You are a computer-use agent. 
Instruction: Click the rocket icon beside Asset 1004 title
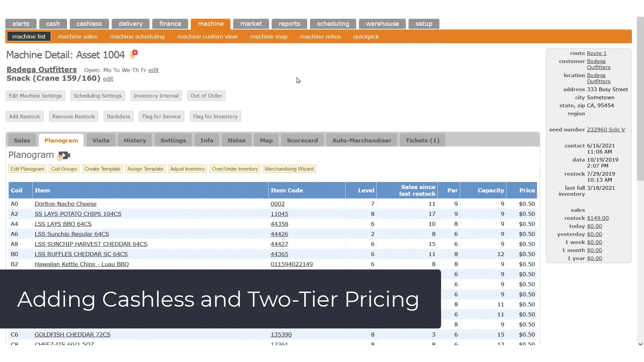(133, 54)
